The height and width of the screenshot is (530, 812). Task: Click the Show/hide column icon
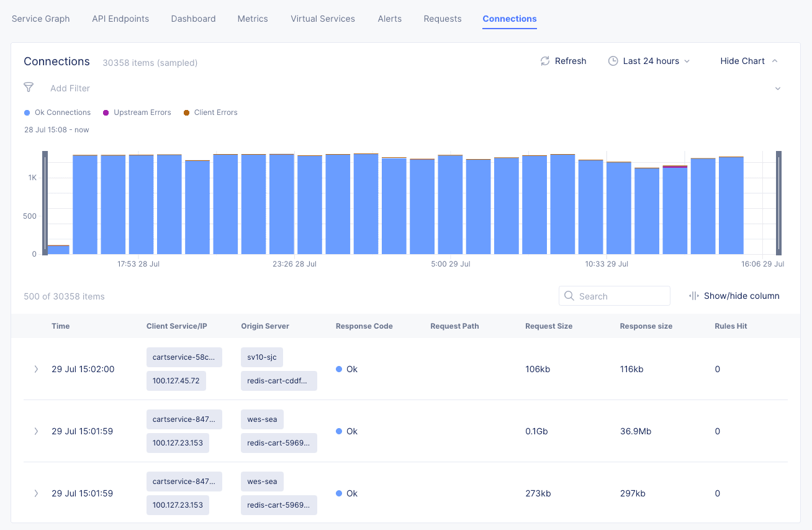point(694,296)
